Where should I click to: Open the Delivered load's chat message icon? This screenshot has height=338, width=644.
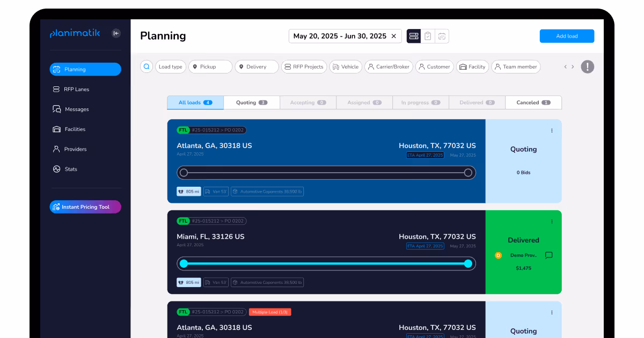(548, 255)
